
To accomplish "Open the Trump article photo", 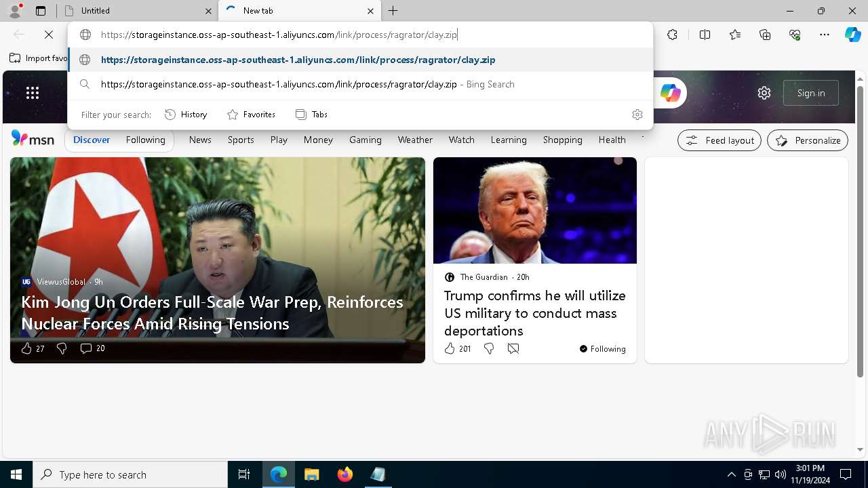I will pos(535,210).
